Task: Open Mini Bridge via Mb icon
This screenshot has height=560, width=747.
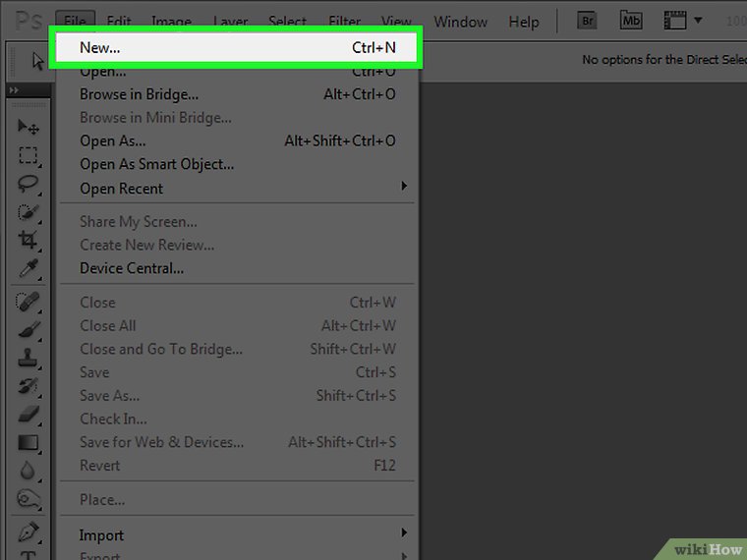Action: [632, 21]
